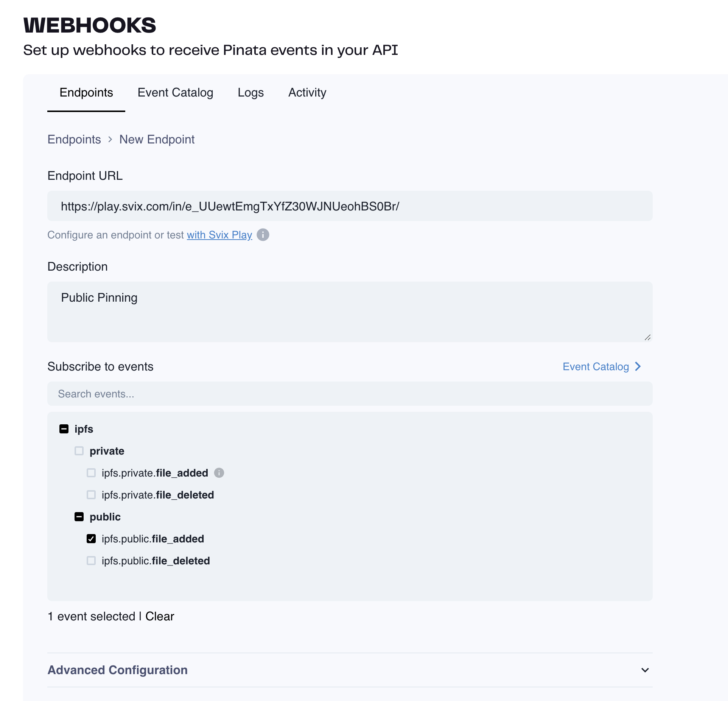728x701 pixels.
Task: Grab the Description textarea resize handle
Action: 647,337
